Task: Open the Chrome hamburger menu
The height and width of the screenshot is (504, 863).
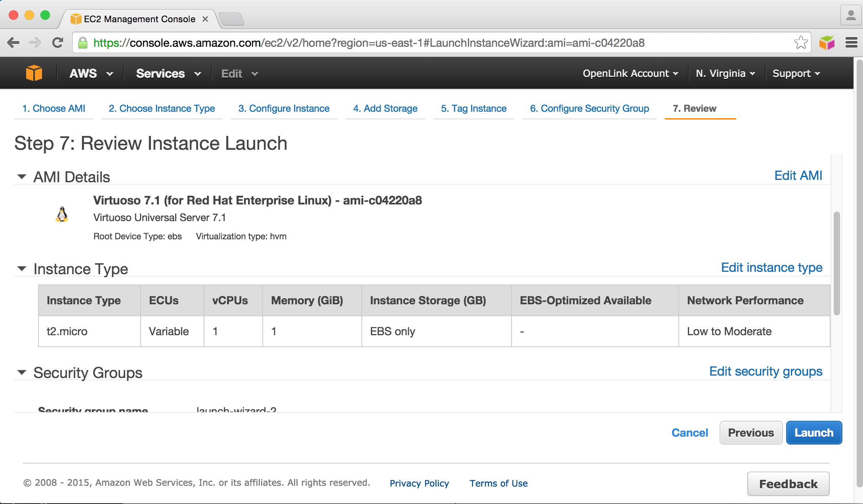Action: 851,42
